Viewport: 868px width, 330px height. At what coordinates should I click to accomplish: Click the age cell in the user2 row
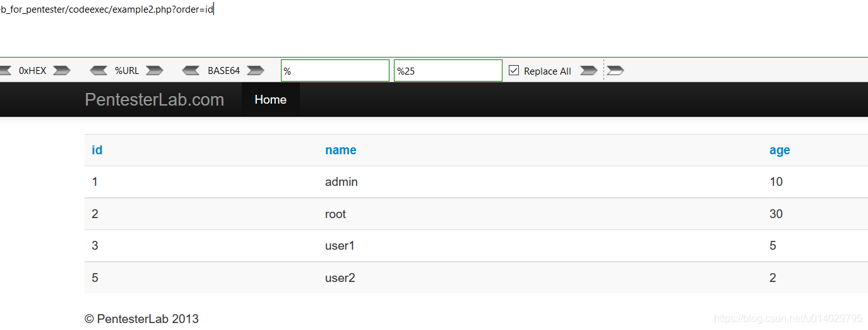815,278
